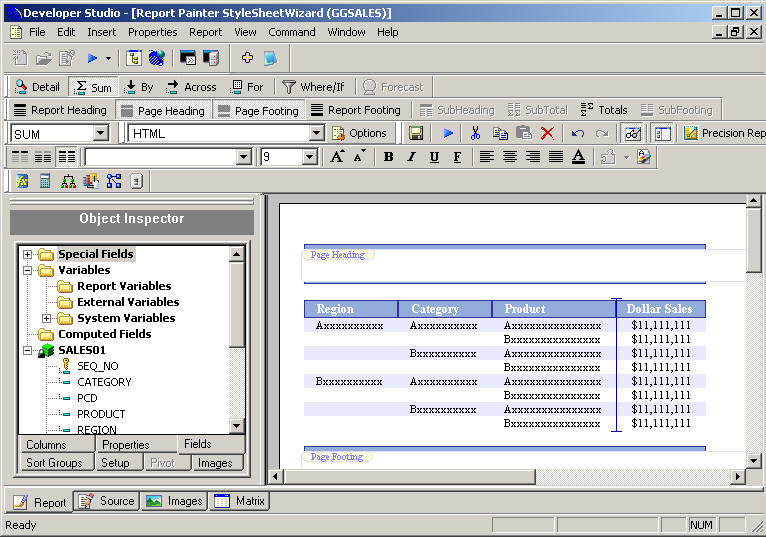Open the Sort Groups inspector tab
Screen dimensions: 766x537
click(x=55, y=462)
